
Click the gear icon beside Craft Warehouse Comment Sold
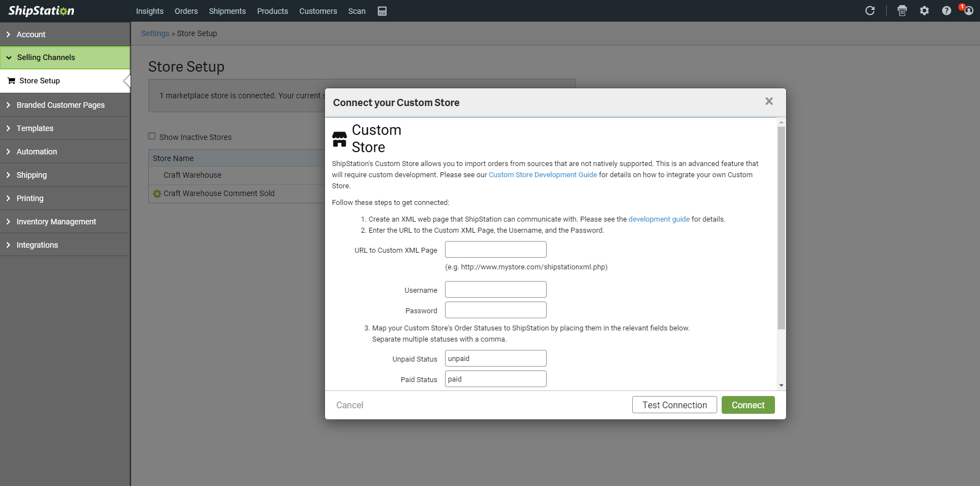(157, 194)
